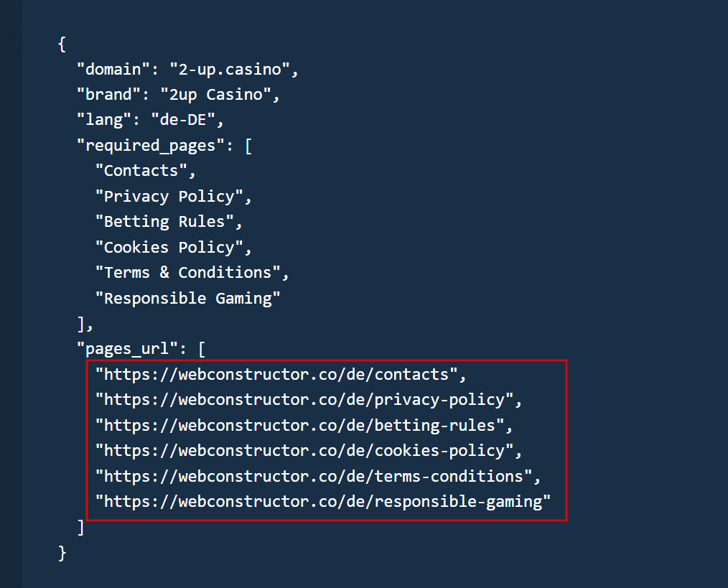
Task: Click the "Cookies Policy" array entry
Action: pyautogui.click(x=169, y=247)
